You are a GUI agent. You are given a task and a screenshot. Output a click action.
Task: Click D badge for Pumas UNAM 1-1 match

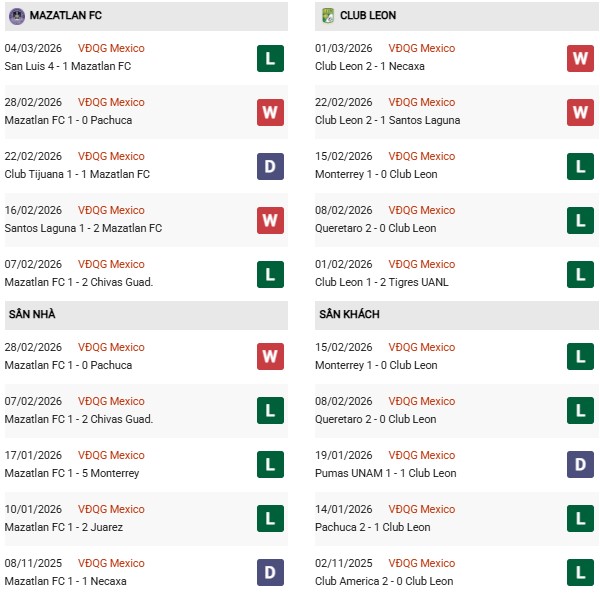580,465
